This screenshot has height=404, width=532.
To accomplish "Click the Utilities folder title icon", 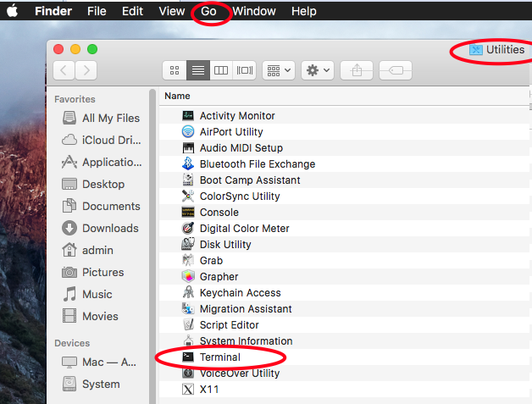I will pyautogui.click(x=476, y=50).
